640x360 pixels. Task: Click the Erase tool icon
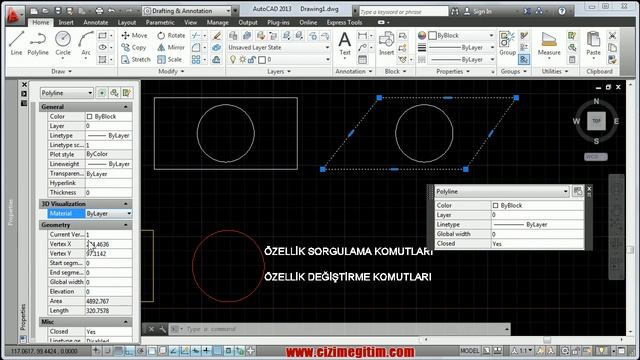(217, 36)
